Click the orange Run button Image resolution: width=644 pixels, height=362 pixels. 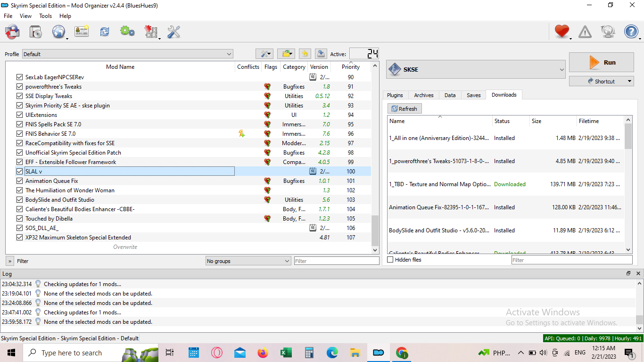click(x=601, y=62)
